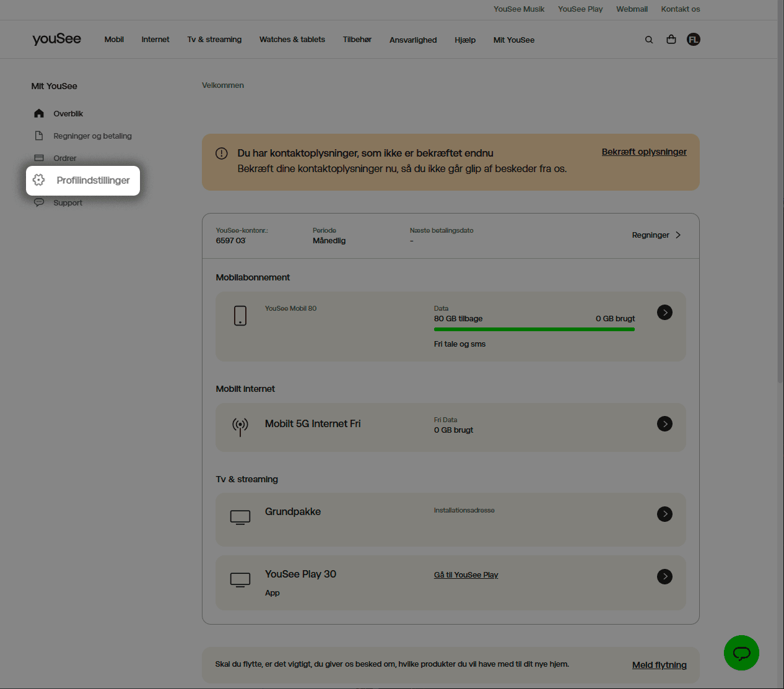Screen dimensions: 784x689
Task: Expand YouSee Mobil 80 details arrow
Action: pos(664,313)
